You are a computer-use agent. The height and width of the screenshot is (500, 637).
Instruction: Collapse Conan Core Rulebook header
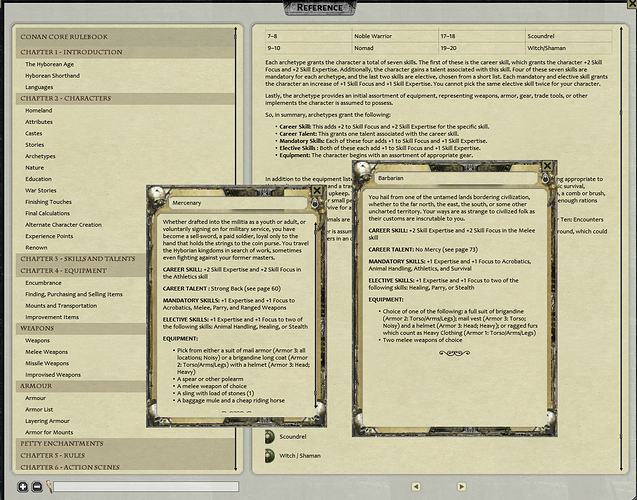click(125, 37)
